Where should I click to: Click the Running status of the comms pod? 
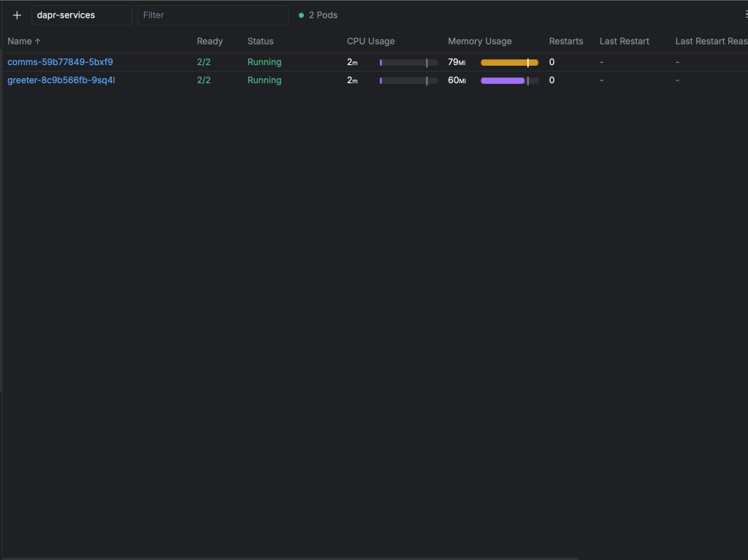(264, 62)
